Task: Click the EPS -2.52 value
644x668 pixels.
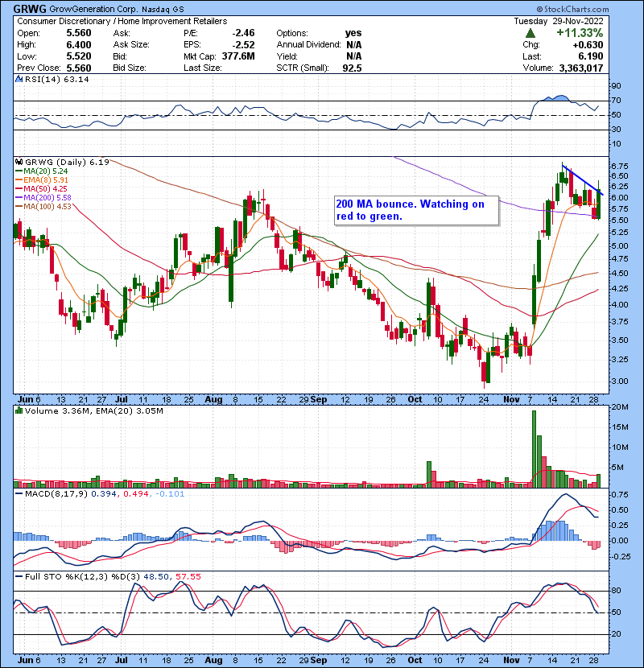Action: pos(243,45)
